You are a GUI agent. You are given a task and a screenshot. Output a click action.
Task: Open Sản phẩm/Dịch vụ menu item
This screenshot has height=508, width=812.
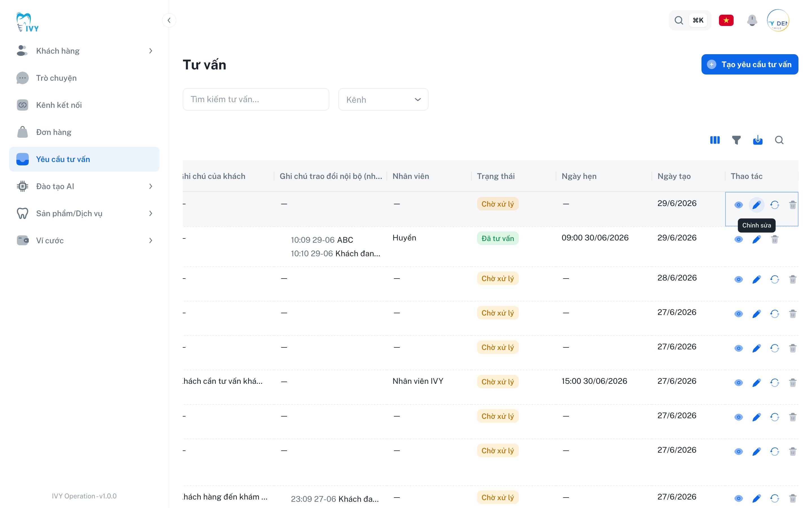(x=84, y=213)
